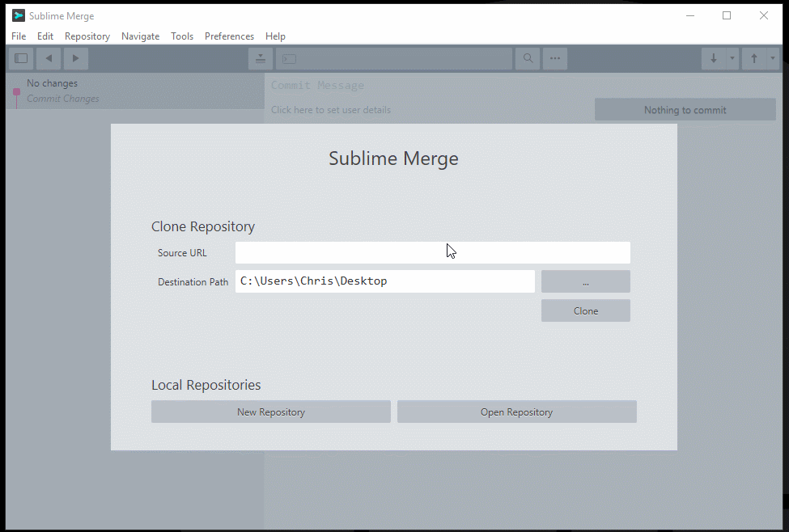Click the Destination Path text field

point(385,281)
